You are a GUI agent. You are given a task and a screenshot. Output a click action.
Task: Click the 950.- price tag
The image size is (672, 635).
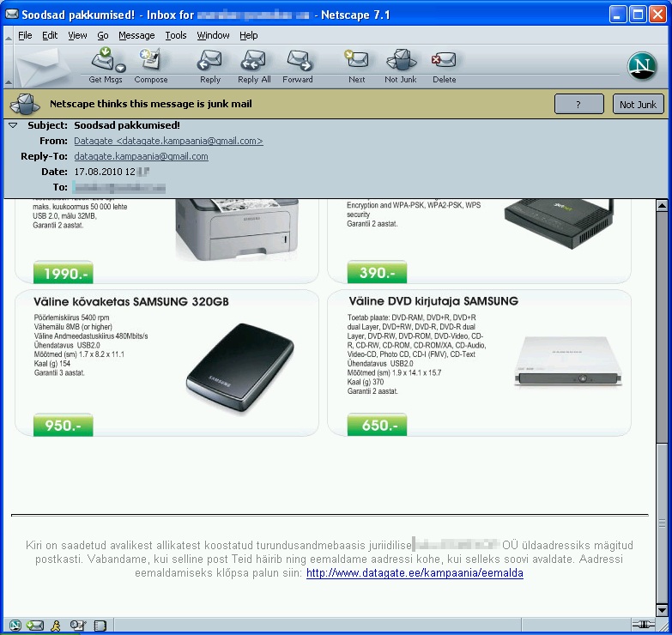coord(63,425)
